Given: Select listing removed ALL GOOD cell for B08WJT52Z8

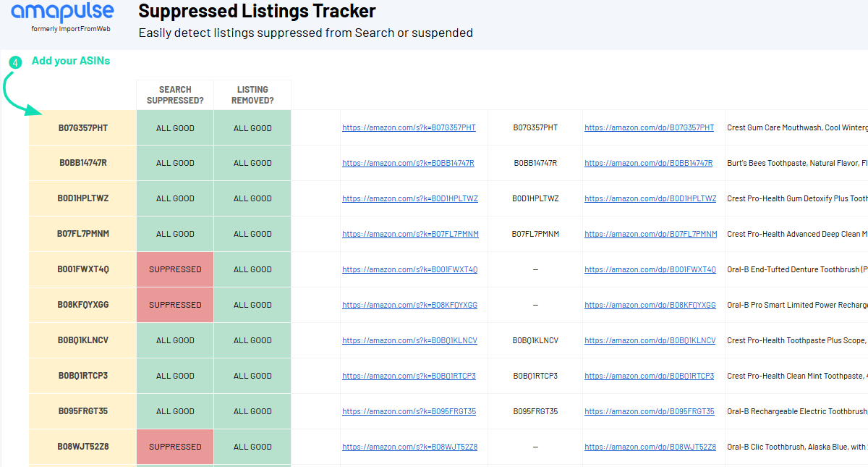Looking at the screenshot, I should click(x=252, y=447).
